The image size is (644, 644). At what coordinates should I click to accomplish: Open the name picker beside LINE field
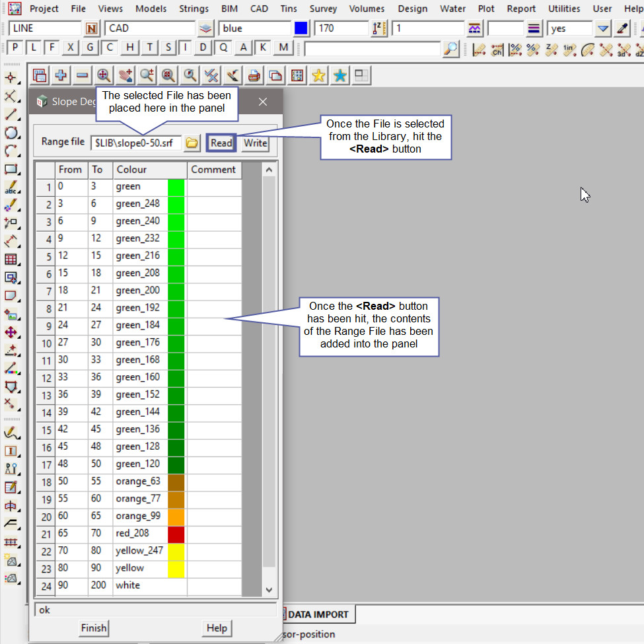coord(92,29)
